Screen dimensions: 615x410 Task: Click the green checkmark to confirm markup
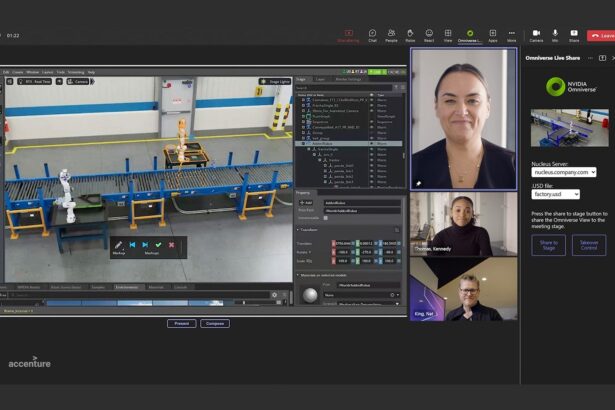(x=158, y=244)
